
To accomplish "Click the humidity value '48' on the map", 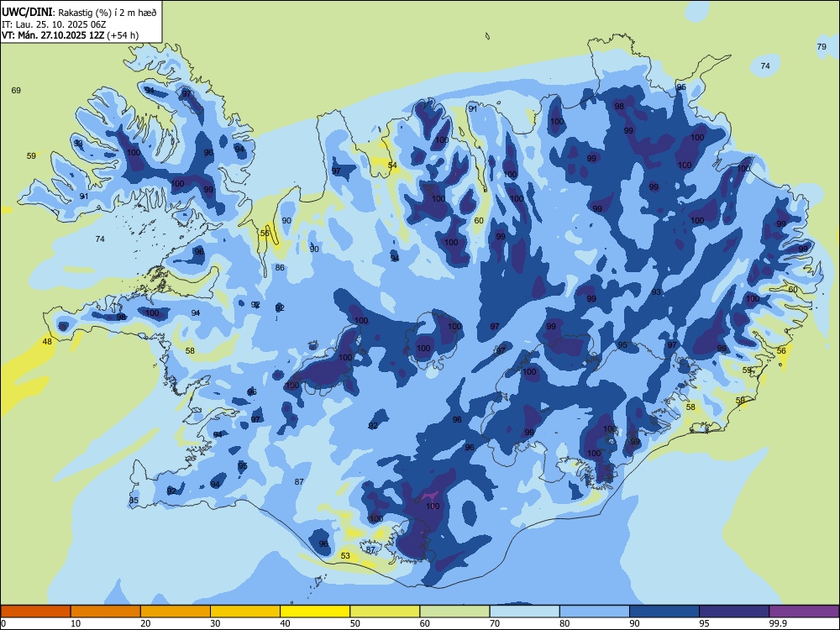I will 47,341.
